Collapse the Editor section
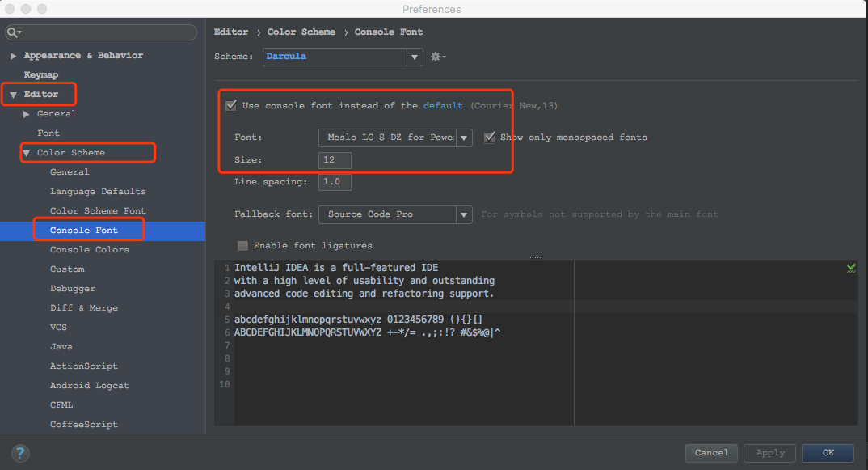The image size is (868, 470). [13, 95]
